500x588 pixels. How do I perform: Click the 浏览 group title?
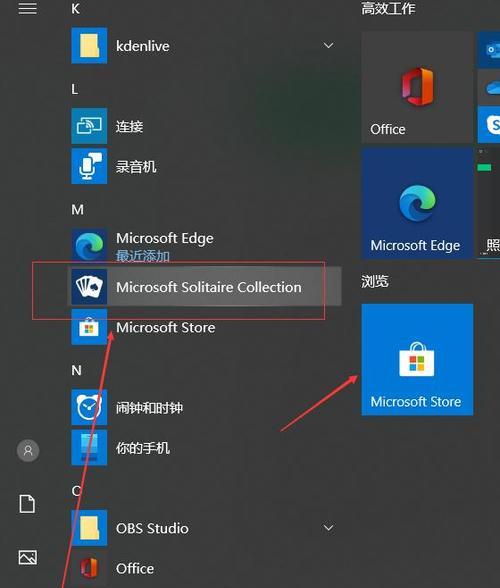tap(375, 281)
